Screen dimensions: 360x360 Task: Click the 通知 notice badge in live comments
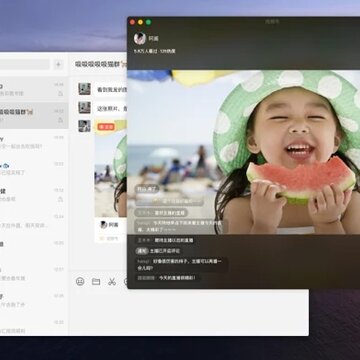coord(142,251)
